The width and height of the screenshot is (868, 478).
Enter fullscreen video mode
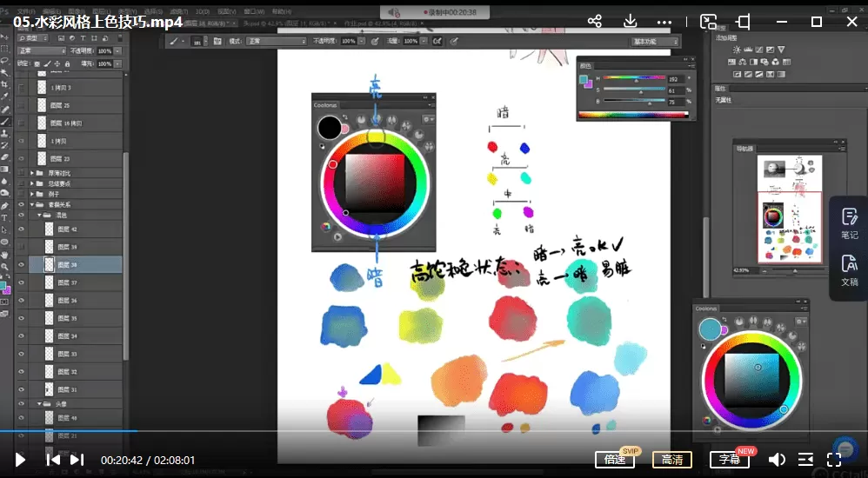[833, 460]
